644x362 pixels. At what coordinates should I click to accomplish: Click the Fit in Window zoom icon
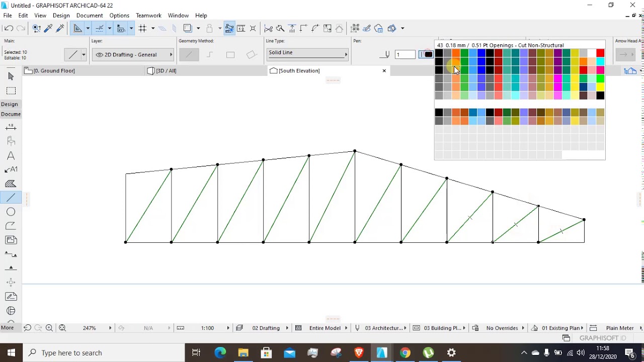click(62, 328)
